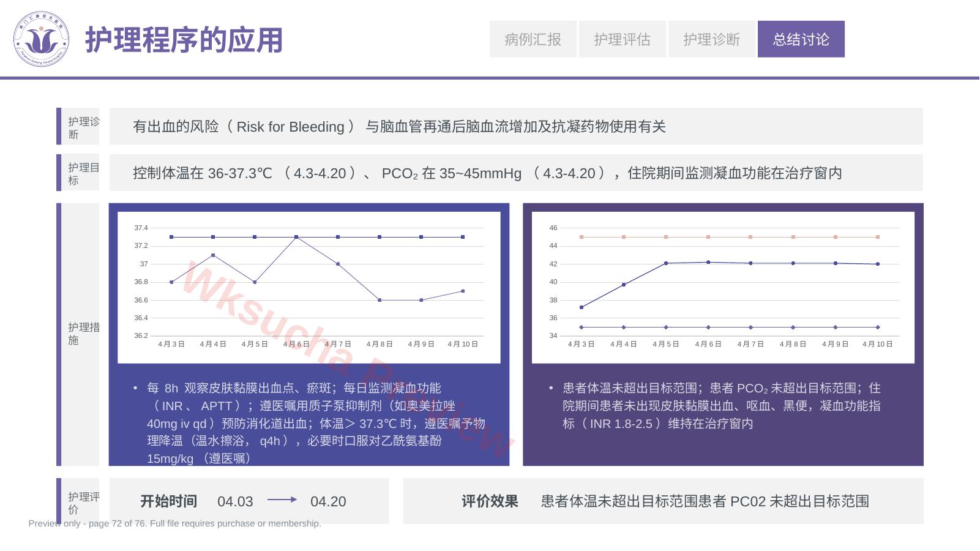
Task: Go to the 总结讨论 tab
Action: 801,39
